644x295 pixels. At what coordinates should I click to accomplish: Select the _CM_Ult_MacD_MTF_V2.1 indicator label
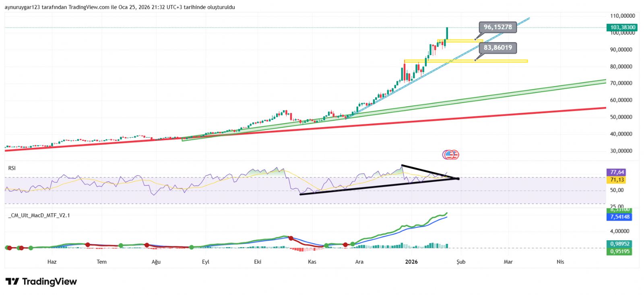(39, 215)
